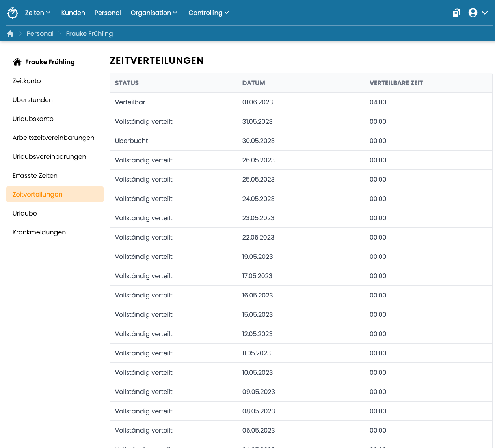This screenshot has height=448, width=495.
Task: Go to the home breadcrumb icon
Action: 10,33
